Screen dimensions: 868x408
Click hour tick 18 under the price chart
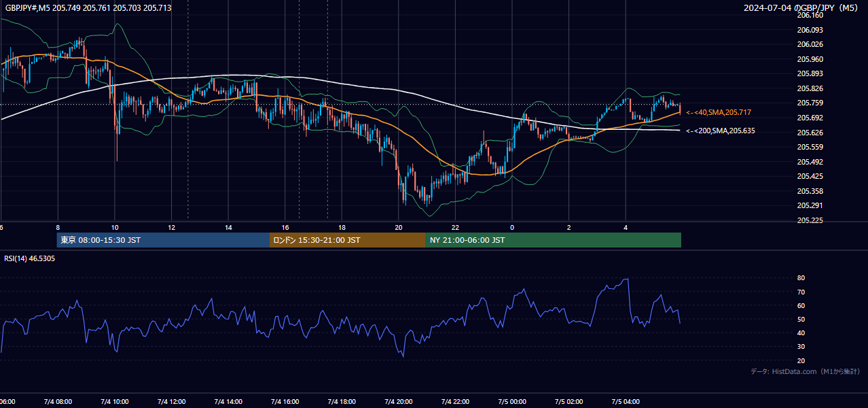(342, 228)
